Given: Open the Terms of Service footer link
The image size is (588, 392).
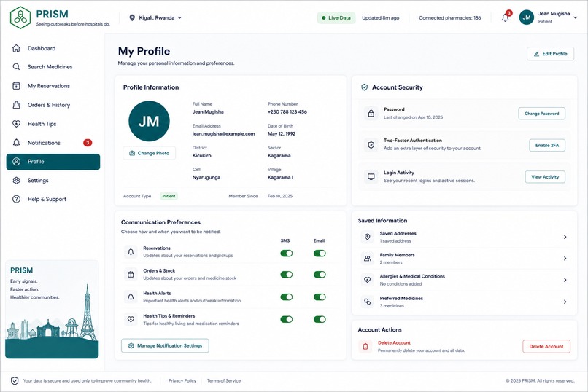Looking at the screenshot, I should 224,381.
